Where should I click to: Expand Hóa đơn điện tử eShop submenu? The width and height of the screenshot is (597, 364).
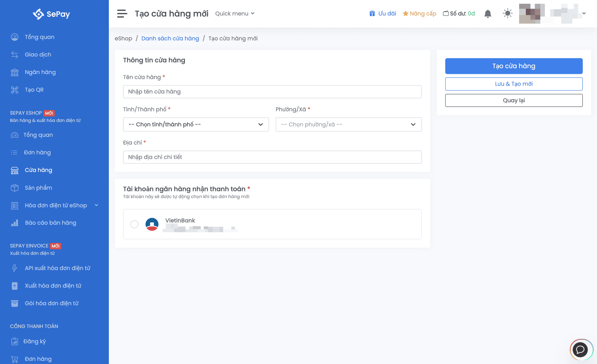tap(96, 205)
